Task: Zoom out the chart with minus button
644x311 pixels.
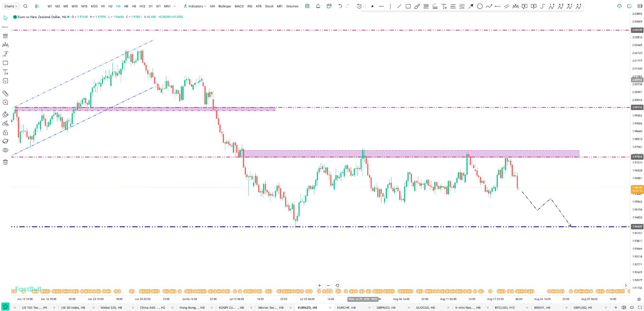Action: (328, 286)
